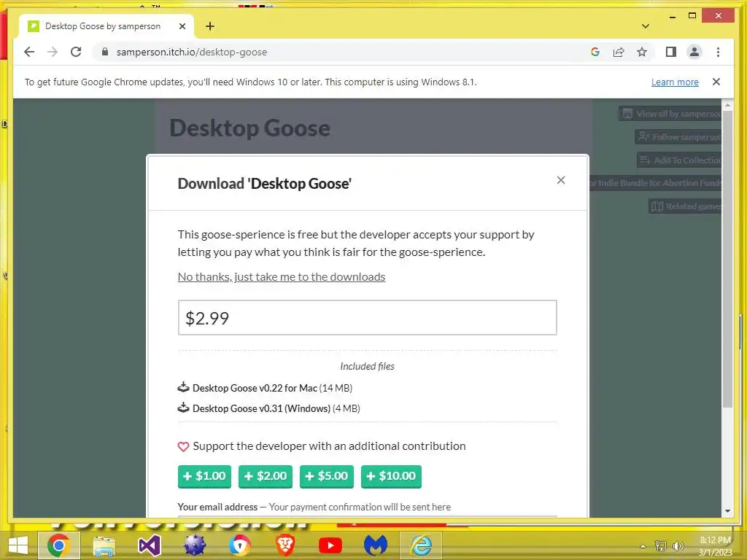
Task: Focus the $2.99 price input field
Action: click(x=368, y=318)
